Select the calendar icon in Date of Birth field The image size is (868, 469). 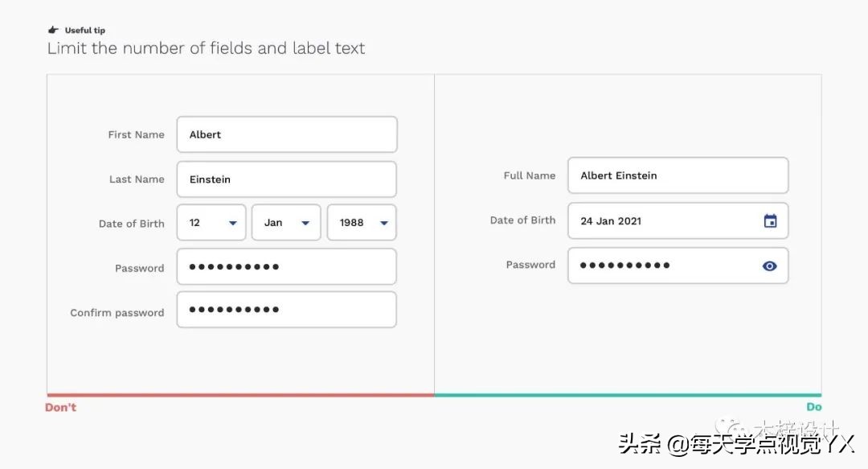click(771, 220)
